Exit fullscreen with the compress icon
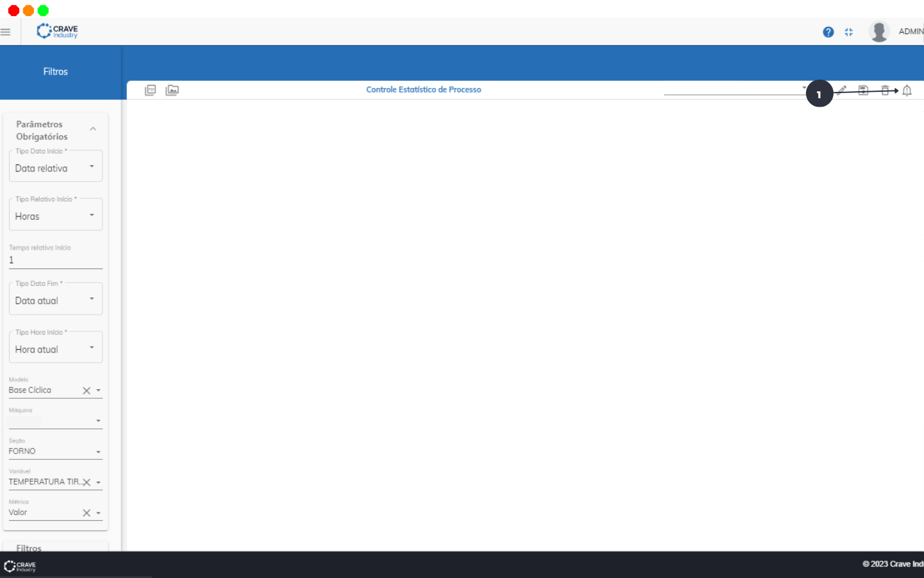Screen dimensions: 924x578 point(849,32)
